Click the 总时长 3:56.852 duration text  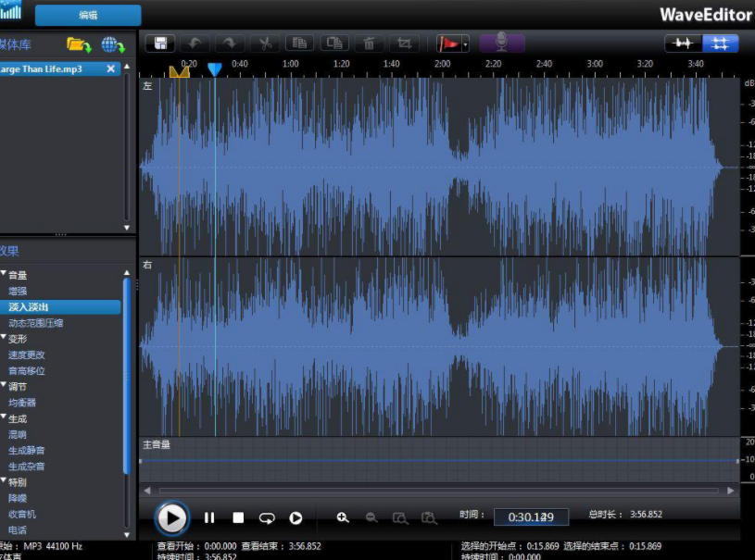[625, 515]
